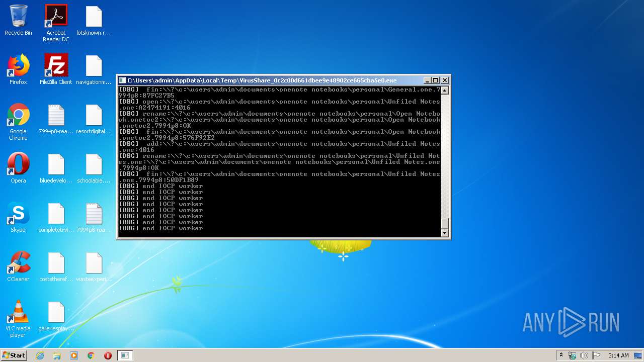Click the console scrollbar thumb

(444, 224)
